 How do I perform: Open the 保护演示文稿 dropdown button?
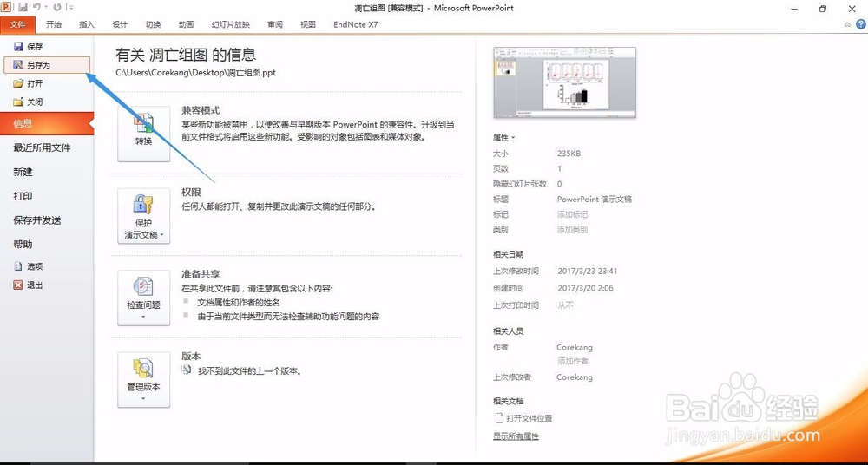point(143,216)
